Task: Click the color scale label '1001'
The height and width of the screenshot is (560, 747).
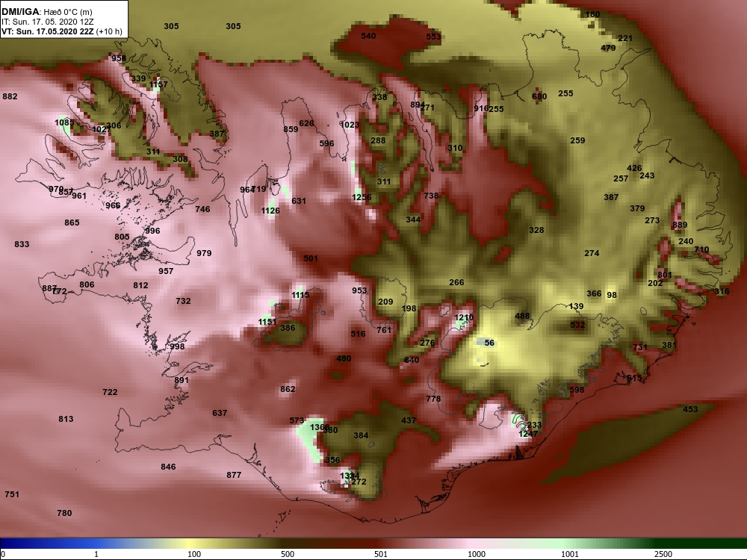Action: tap(570, 554)
